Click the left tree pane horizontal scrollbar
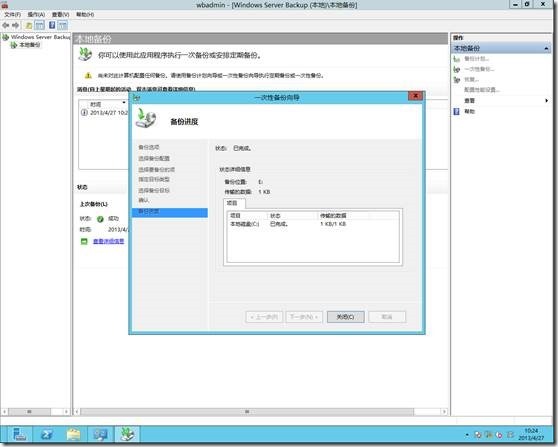The image size is (558, 447). click(29, 412)
